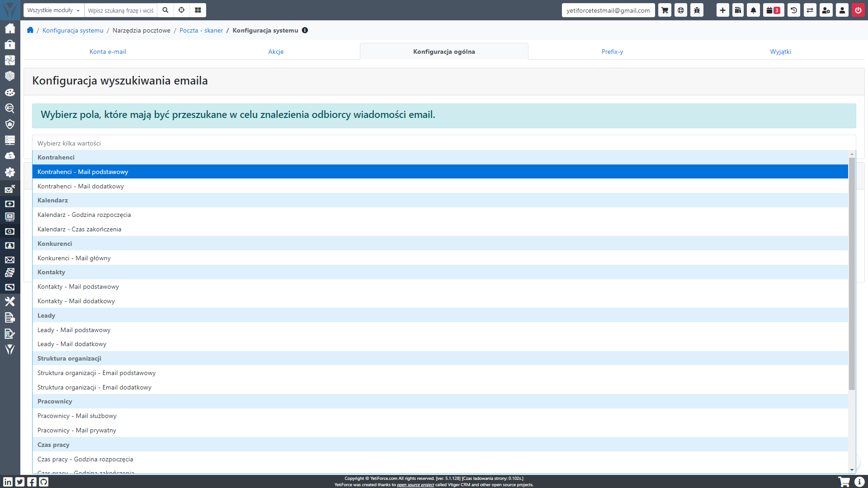Click the GitHub icon in footer
The width and height of the screenshot is (868, 488).
click(44, 482)
